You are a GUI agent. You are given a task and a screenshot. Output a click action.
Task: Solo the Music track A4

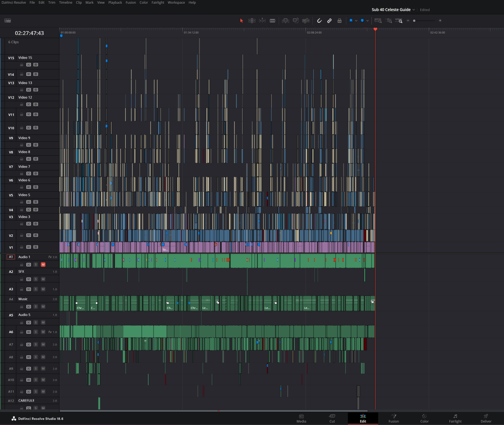point(36,307)
